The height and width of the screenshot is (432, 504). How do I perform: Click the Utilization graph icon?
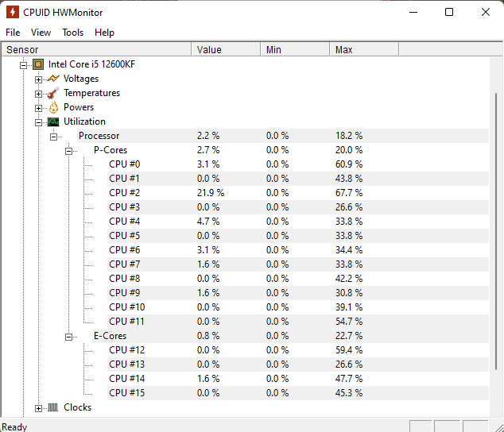pyautogui.click(x=53, y=121)
